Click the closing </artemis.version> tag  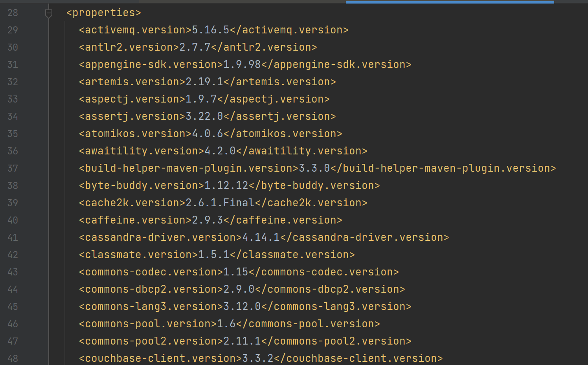(280, 82)
